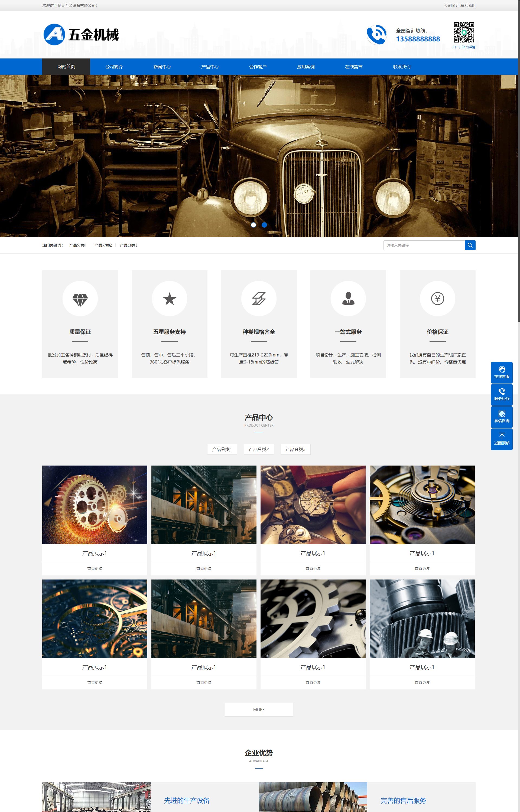Click the yen price guarantee icon

[x=437, y=299]
